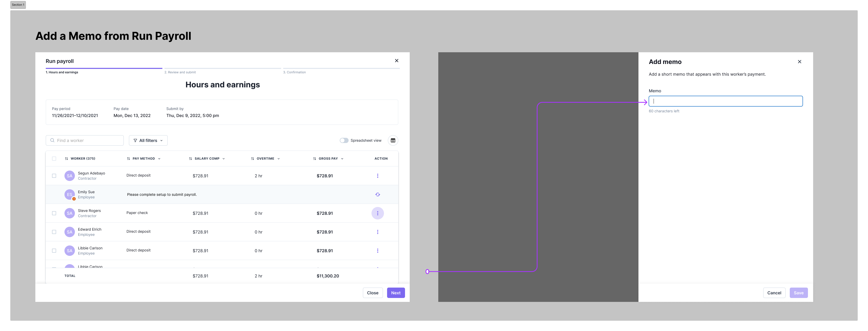Select Steve Rogers' row checkbox

[x=54, y=213]
